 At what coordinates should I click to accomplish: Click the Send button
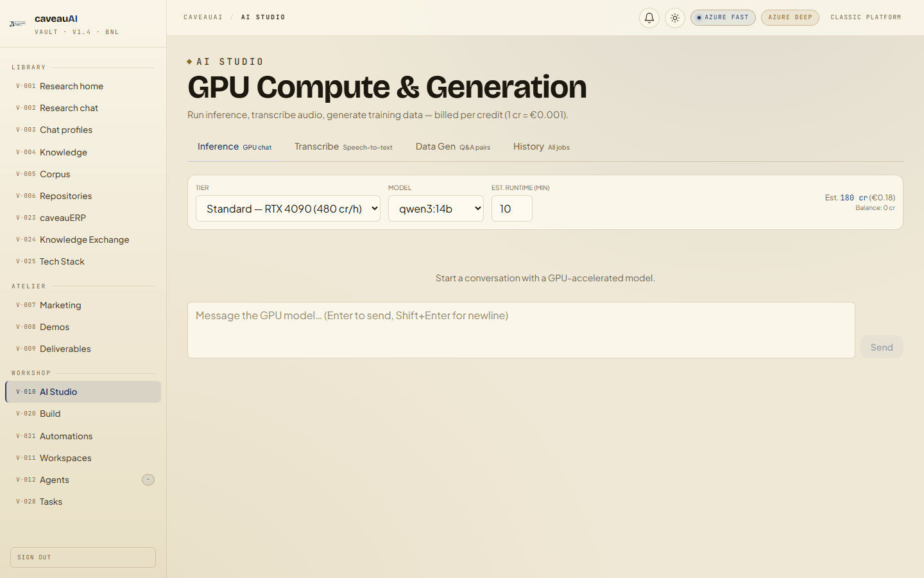pyautogui.click(x=882, y=347)
